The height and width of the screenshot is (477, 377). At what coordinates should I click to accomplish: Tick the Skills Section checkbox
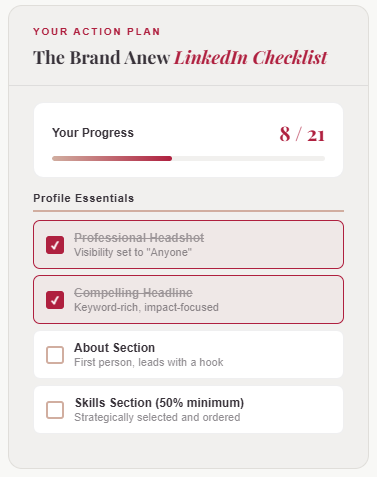coord(55,410)
